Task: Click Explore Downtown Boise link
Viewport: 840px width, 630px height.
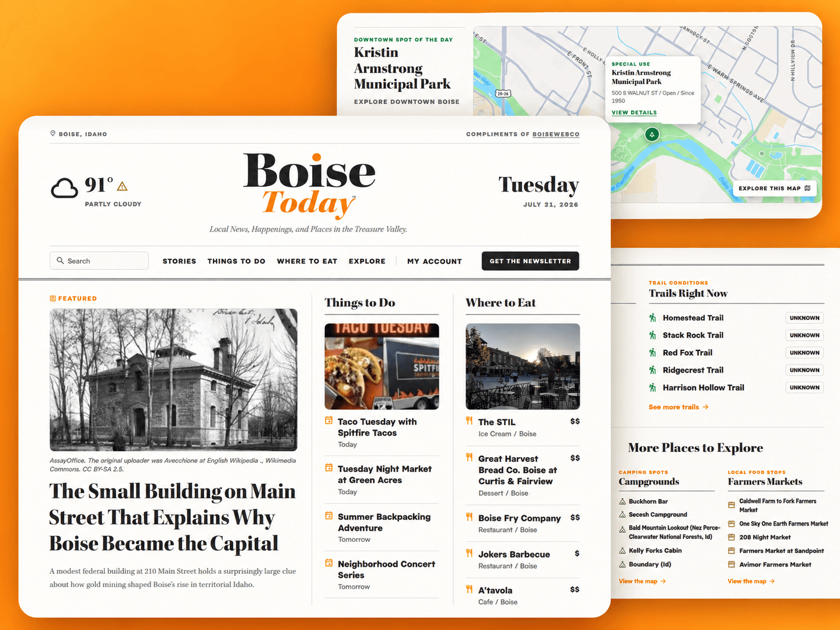Action: (407, 102)
